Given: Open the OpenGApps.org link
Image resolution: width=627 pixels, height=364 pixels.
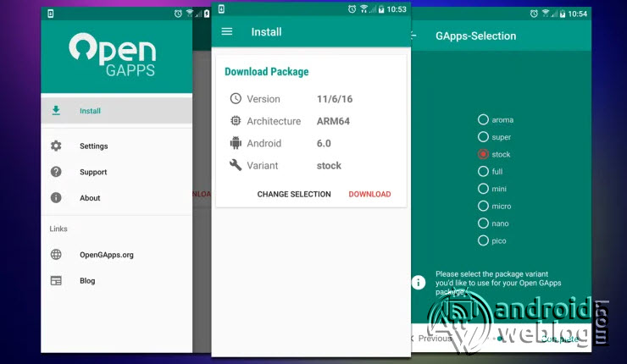Looking at the screenshot, I should [106, 254].
